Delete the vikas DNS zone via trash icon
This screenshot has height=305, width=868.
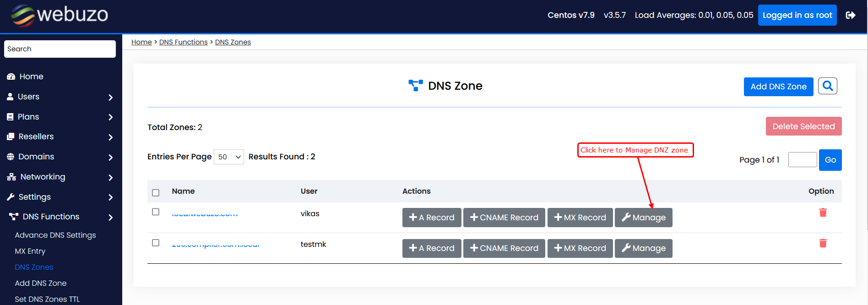pos(823,212)
